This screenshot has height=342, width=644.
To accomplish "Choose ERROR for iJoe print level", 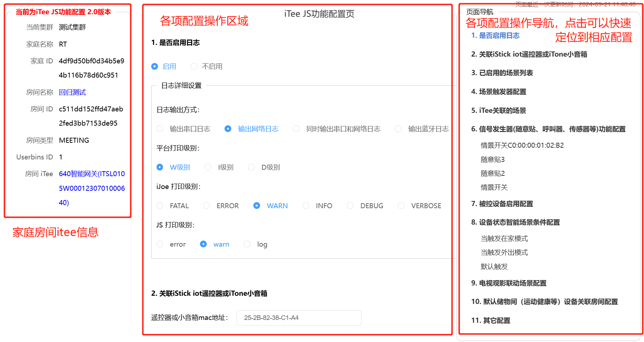I will [x=207, y=206].
